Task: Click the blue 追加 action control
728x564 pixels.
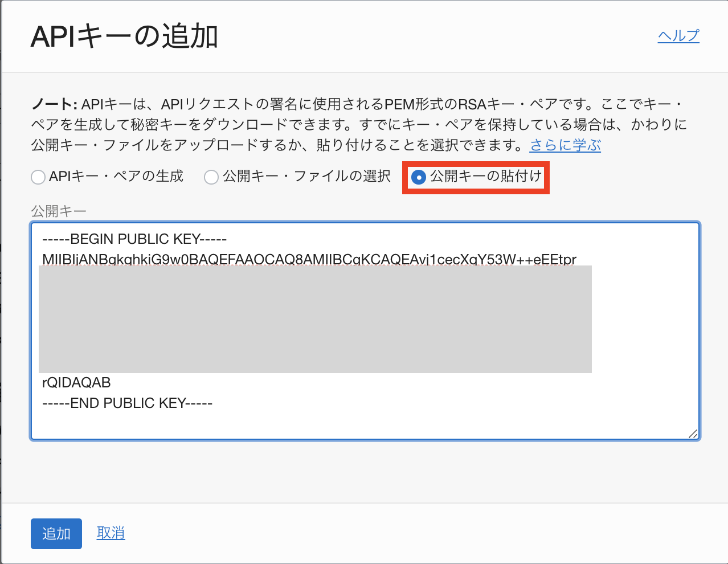Action: pos(56,533)
